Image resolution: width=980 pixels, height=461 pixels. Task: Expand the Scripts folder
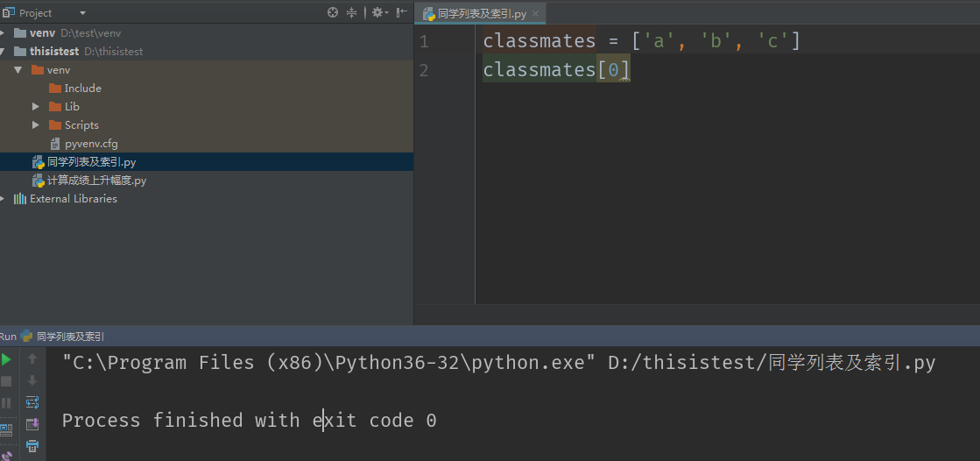36,125
